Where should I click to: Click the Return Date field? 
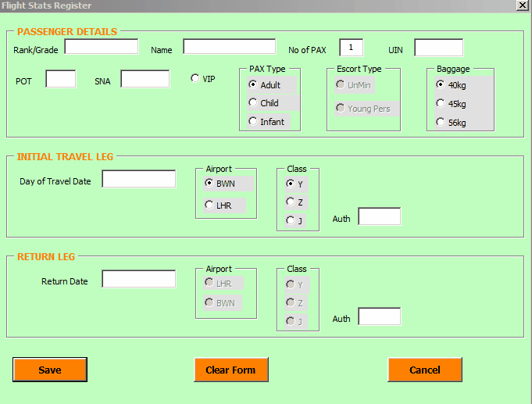139,279
